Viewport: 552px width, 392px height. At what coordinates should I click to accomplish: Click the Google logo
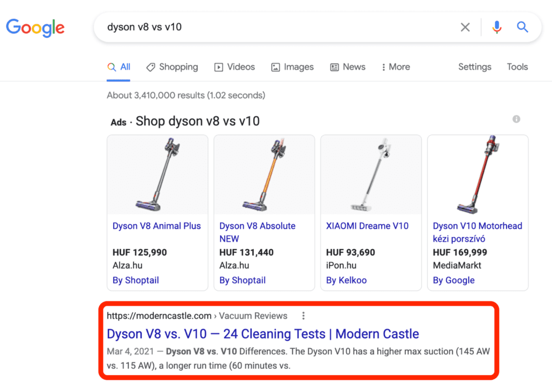click(35, 27)
